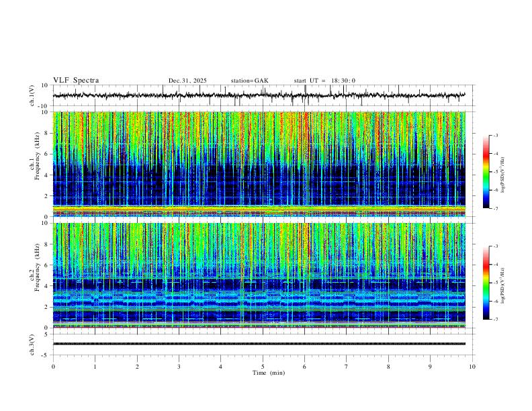Click the time axis tick label '10'
This screenshot has width=532, height=411.
[472, 367]
